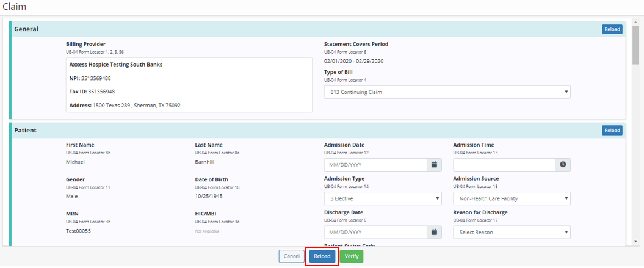Expand the Type of Bill dropdown
This screenshot has height=268, width=644.
(x=447, y=92)
